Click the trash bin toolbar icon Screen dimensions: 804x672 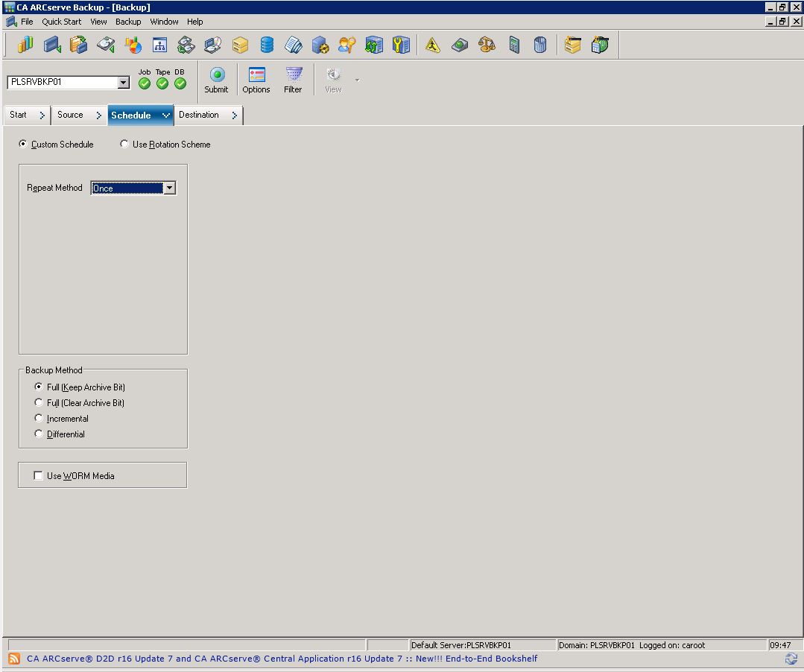click(540, 45)
